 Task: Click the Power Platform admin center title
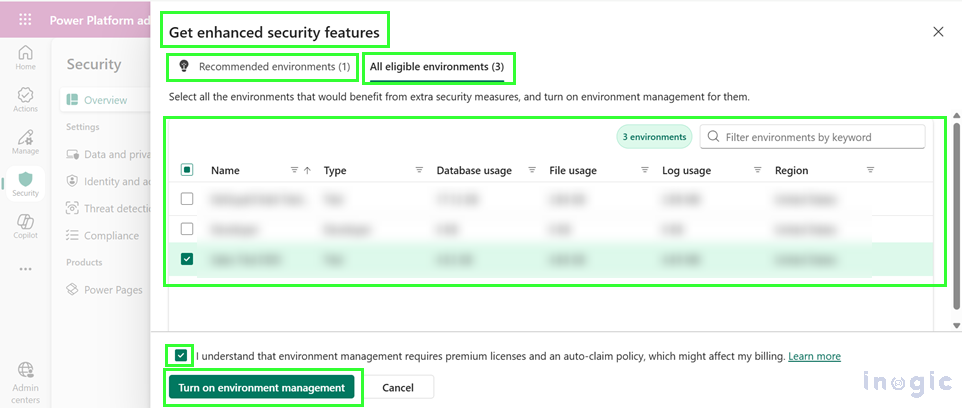click(x=100, y=20)
